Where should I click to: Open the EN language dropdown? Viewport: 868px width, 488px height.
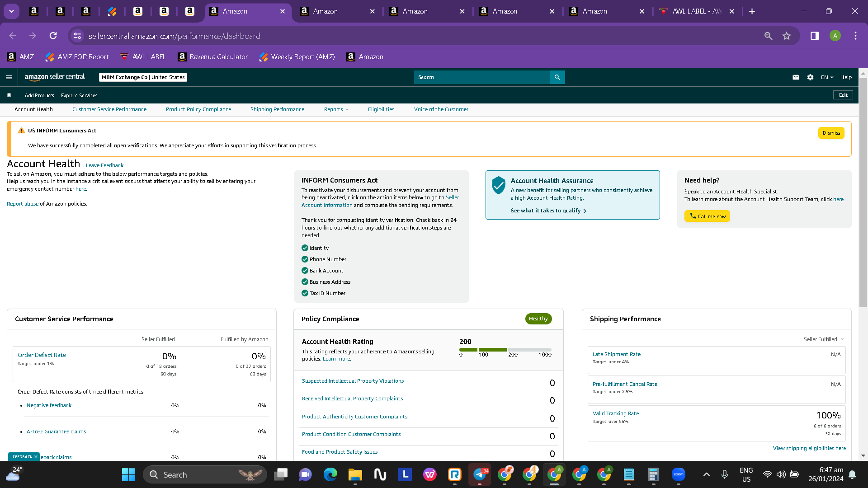click(x=827, y=77)
